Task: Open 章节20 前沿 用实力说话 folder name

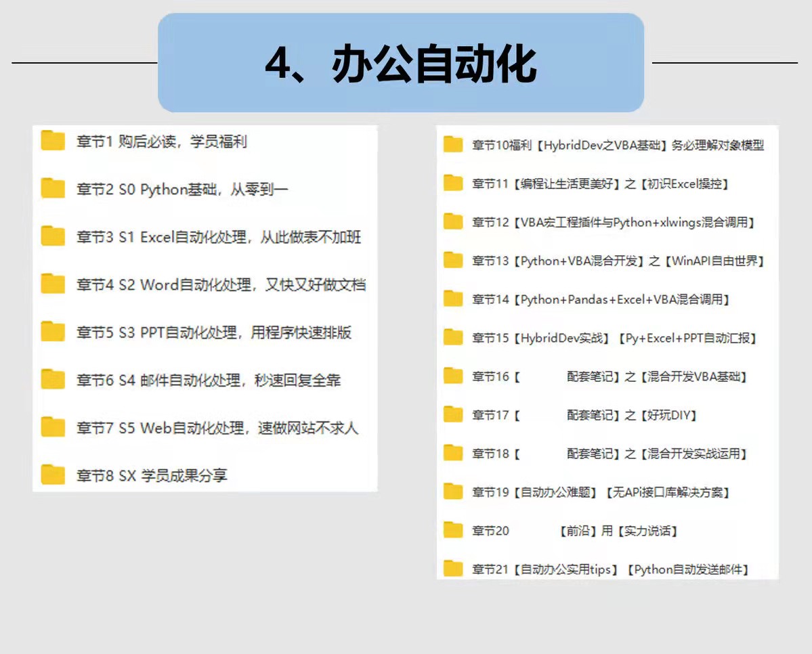Action: click(x=575, y=531)
